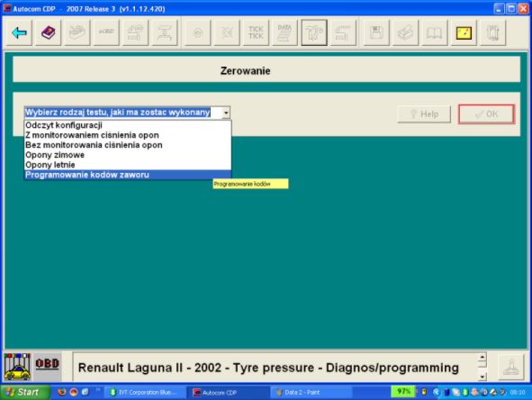
Task: Click the Help button
Action: coord(424,114)
